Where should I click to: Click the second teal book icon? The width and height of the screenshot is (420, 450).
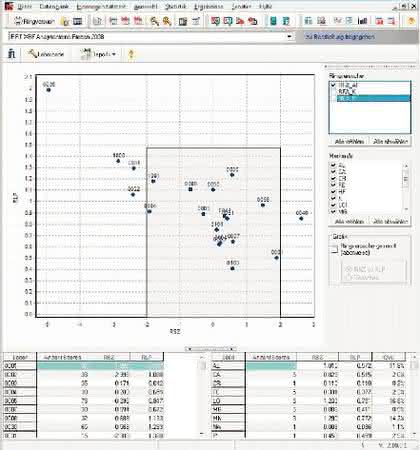[286, 21]
